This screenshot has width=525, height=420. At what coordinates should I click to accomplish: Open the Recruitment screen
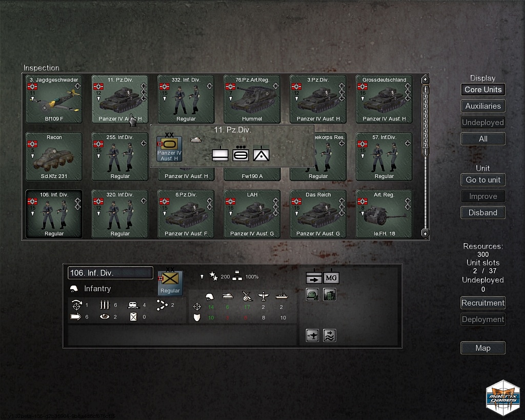[x=482, y=303]
